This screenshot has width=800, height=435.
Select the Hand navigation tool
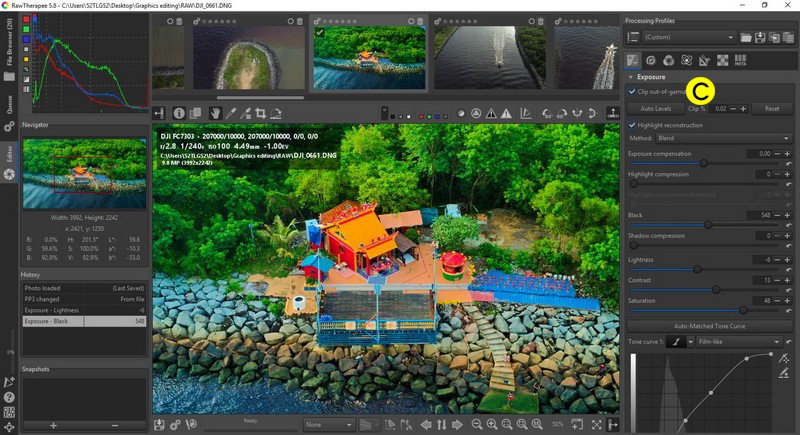[213, 113]
